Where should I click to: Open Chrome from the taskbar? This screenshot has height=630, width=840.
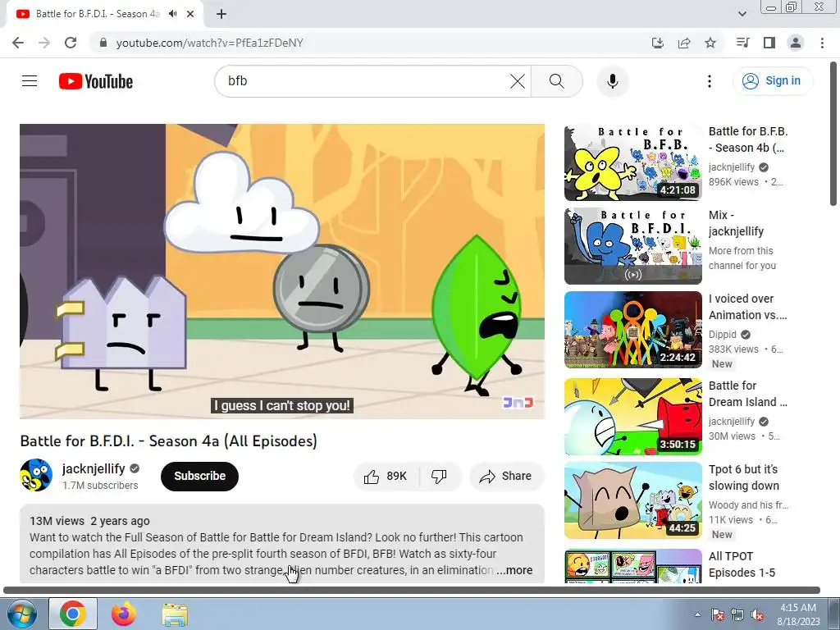point(73,614)
